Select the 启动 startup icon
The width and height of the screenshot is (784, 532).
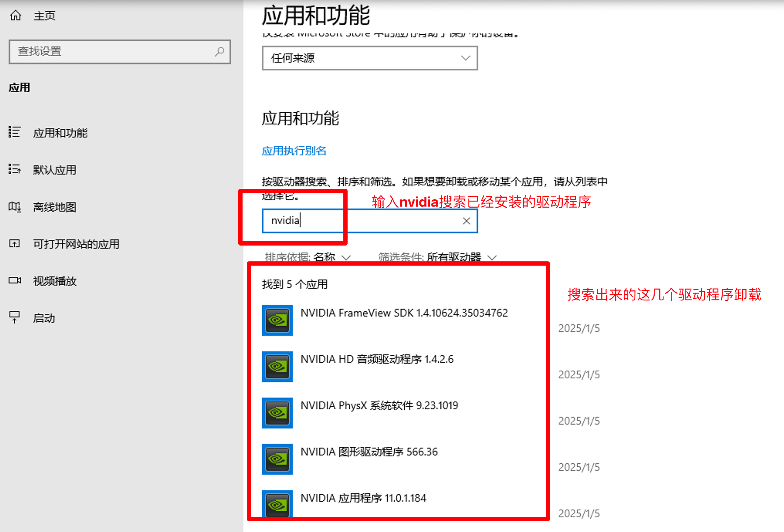click(x=15, y=318)
